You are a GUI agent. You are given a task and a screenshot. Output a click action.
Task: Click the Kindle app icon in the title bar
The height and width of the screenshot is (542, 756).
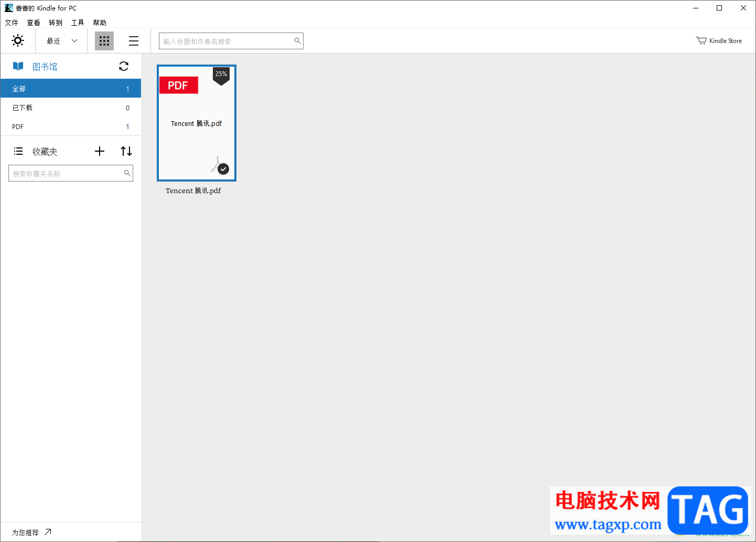point(9,8)
